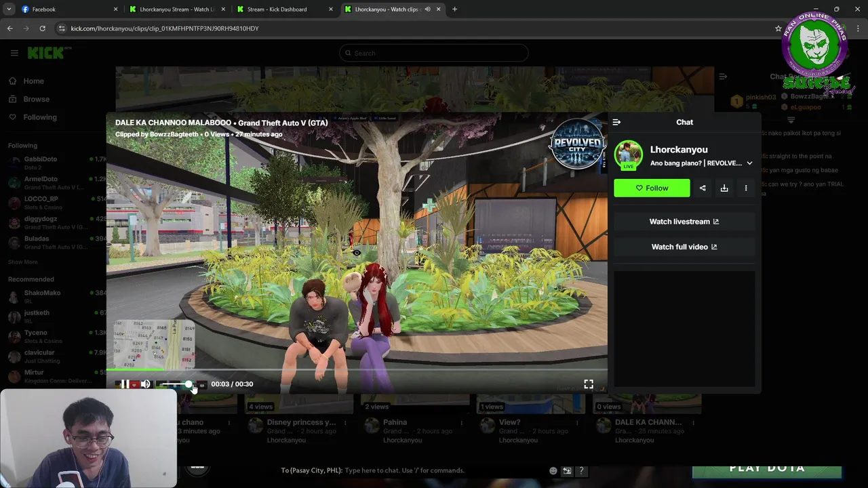Viewport: 868px width, 488px height.
Task: Click the in-game chat text field
Action: click(x=404, y=470)
